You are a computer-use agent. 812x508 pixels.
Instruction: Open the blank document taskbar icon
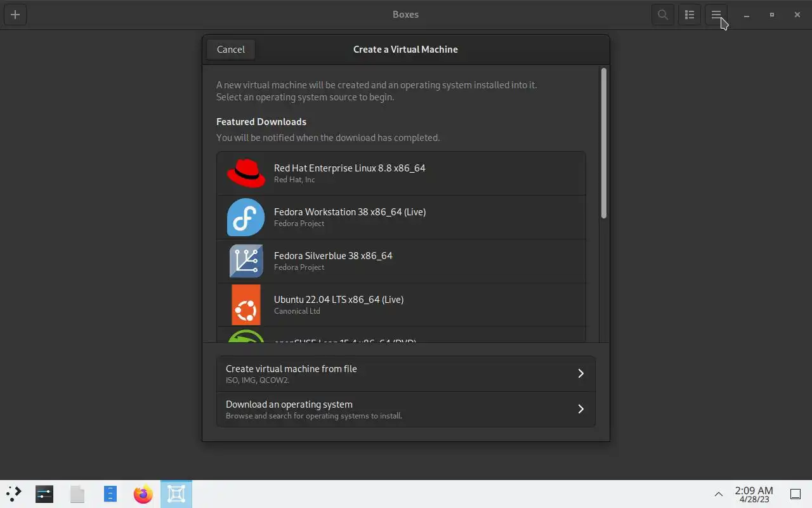pos(77,493)
